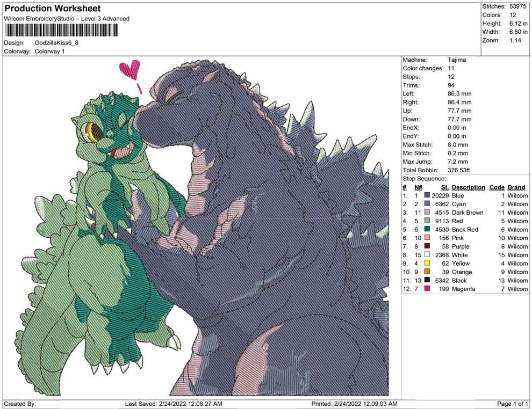Click the Machine value 'Tajima'
The image size is (532, 409).
457,60
